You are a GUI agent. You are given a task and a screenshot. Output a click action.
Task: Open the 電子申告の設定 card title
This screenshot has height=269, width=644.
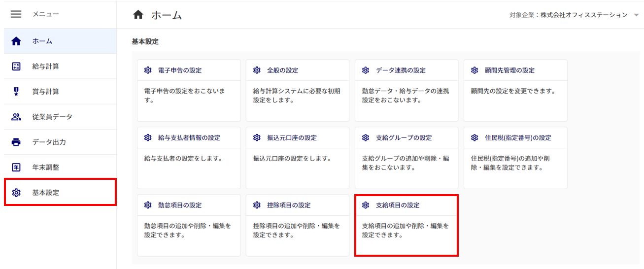(x=180, y=70)
